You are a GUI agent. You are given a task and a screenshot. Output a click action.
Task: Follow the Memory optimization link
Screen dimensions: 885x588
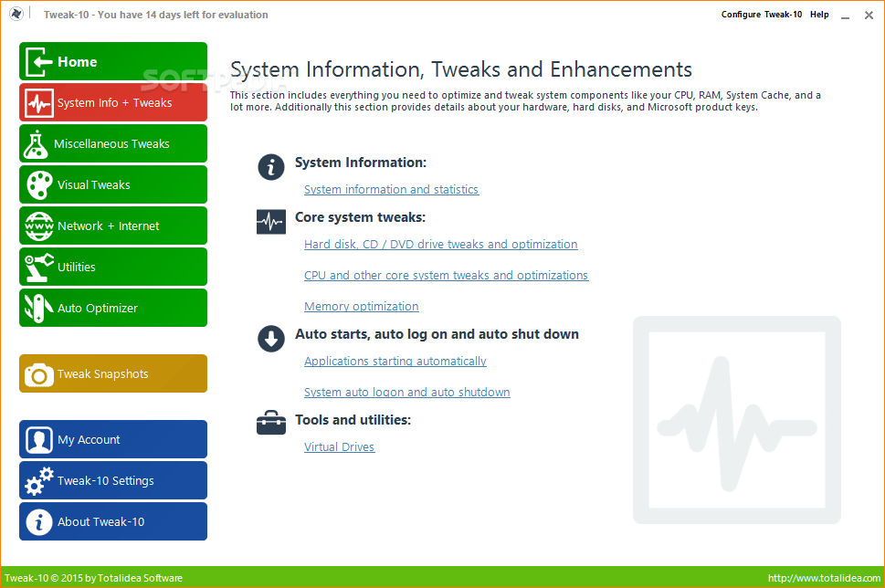click(x=362, y=307)
